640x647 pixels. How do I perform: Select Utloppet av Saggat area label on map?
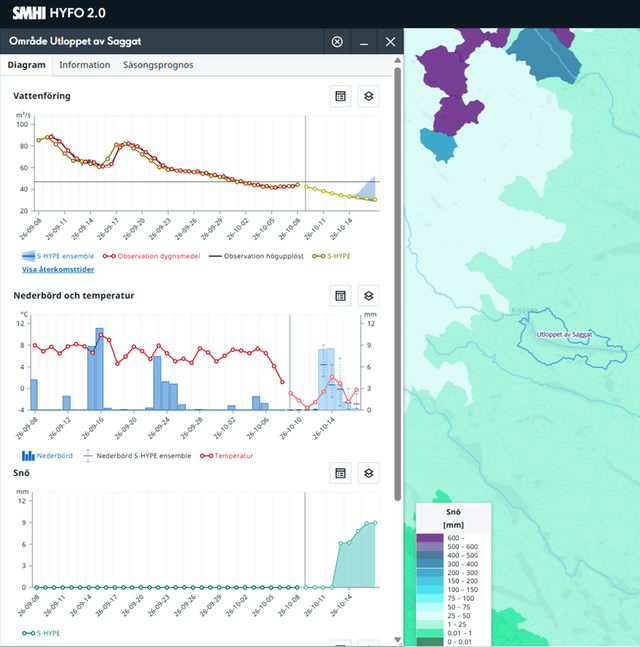coord(564,334)
